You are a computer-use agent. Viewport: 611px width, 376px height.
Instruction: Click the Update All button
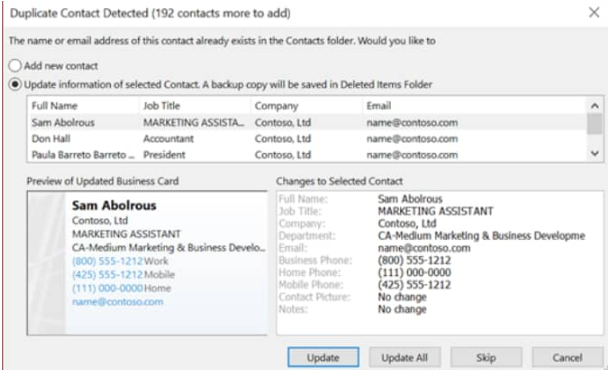[404, 357]
